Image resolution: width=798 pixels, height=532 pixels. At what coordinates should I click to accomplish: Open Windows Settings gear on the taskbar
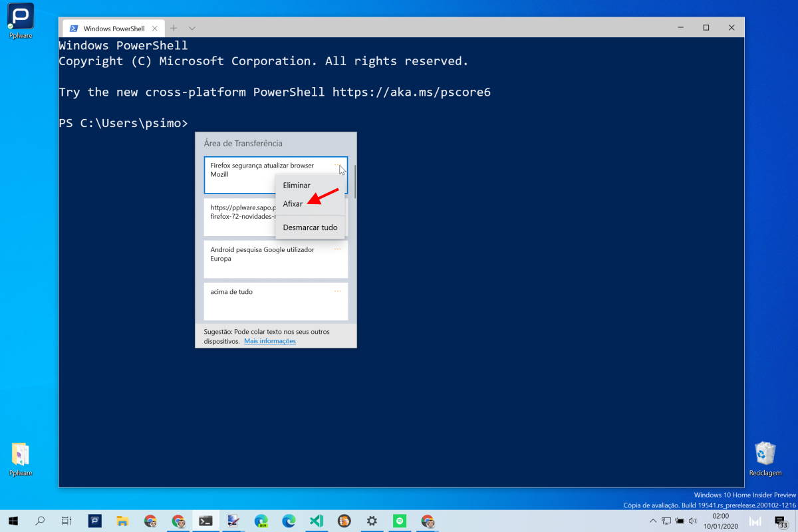pyautogui.click(x=372, y=521)
